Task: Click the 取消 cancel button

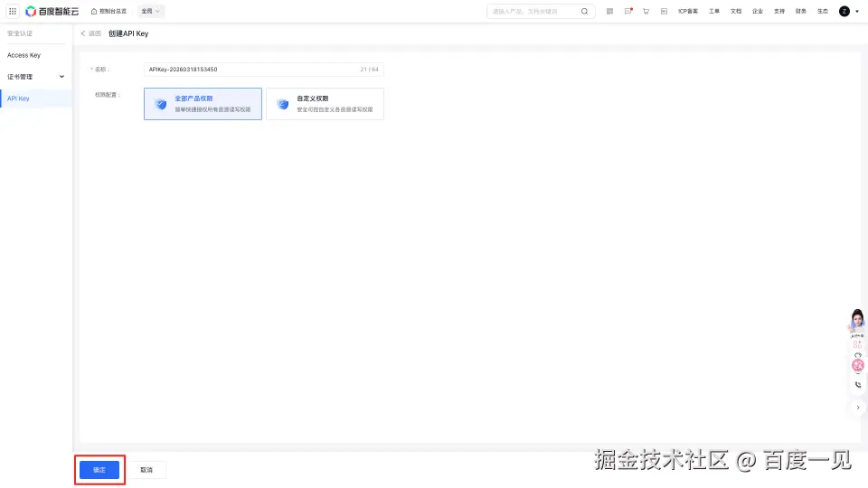Action: [x=146, y=470]
